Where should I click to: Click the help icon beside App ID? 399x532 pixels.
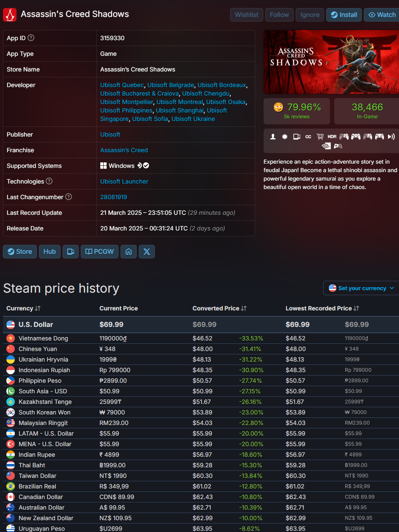coord(31,38)
